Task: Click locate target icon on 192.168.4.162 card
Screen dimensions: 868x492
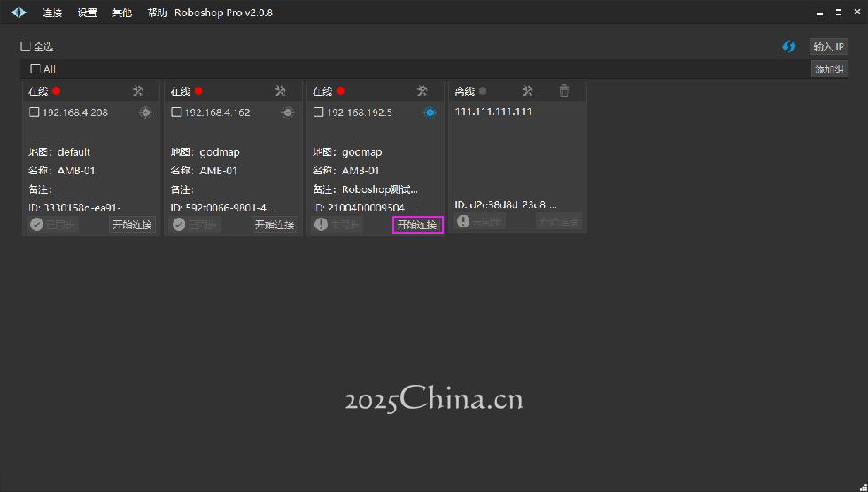Action: [x=288, y=112]
